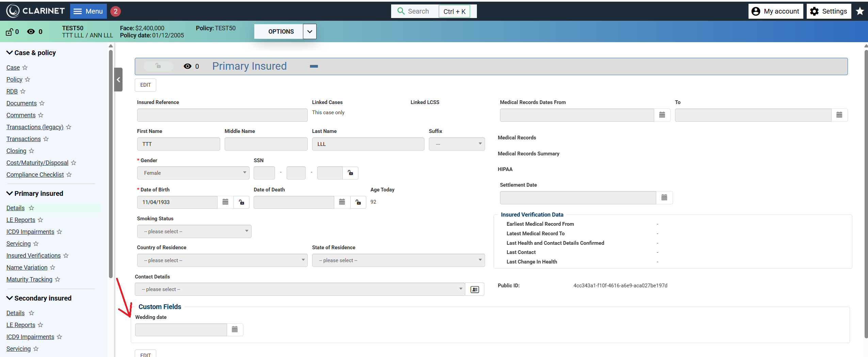Click the SSN unlock padlock icon

click(350, 173)
